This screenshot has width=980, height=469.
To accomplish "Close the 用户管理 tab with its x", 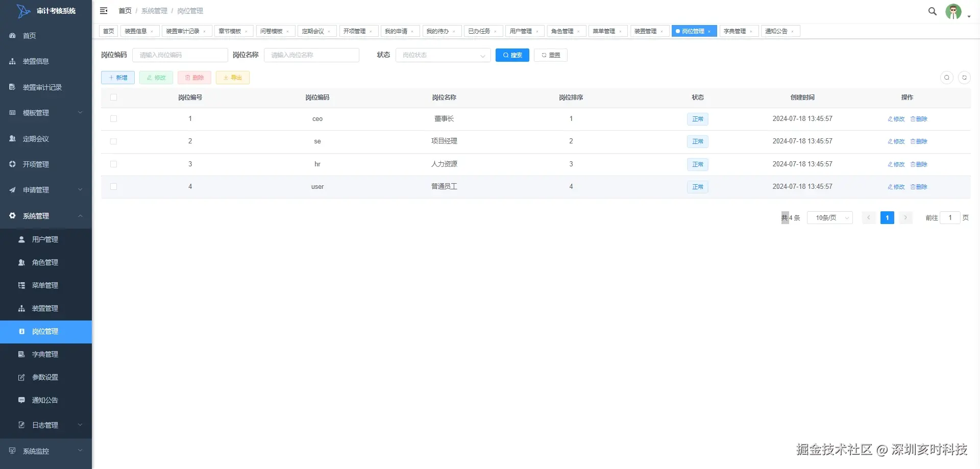I will (x=537, y=32).
